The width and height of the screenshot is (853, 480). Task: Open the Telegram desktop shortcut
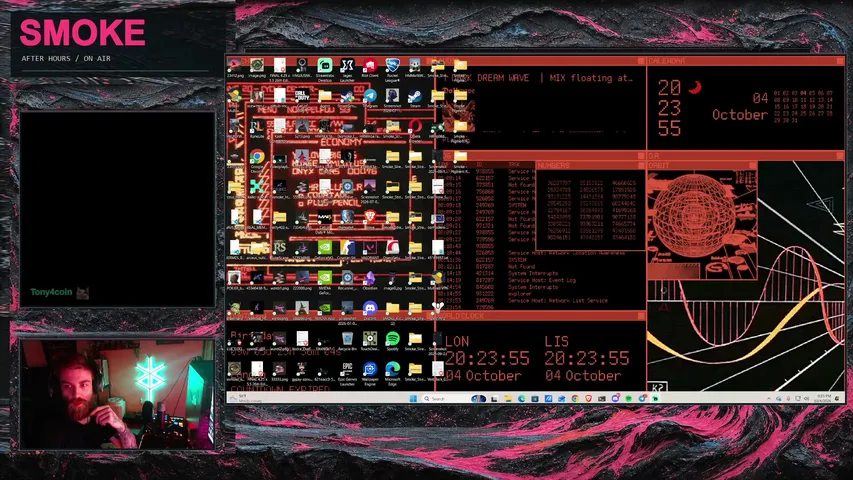point(370,98)
